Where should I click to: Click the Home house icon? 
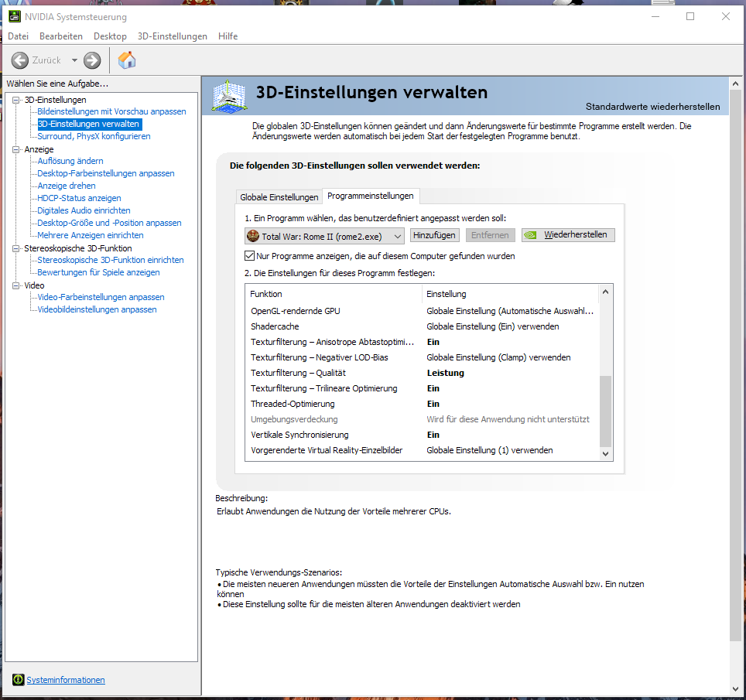(127, 60)
